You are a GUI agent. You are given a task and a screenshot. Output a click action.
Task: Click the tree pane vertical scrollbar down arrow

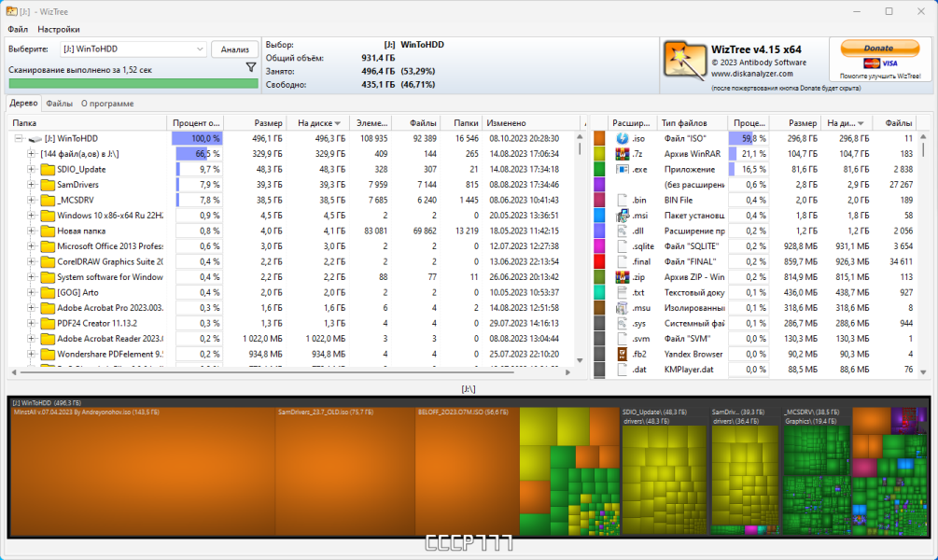click(x=579, y=361)
